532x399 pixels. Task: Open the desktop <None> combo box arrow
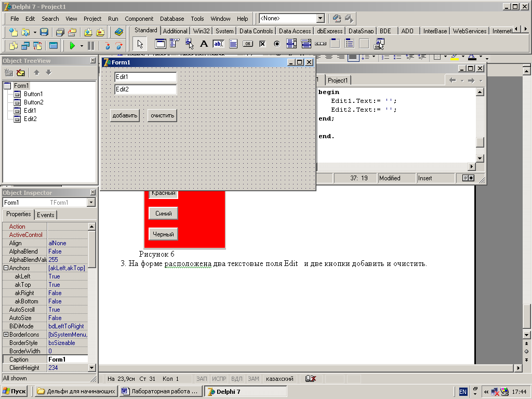(x=320, y=18)
